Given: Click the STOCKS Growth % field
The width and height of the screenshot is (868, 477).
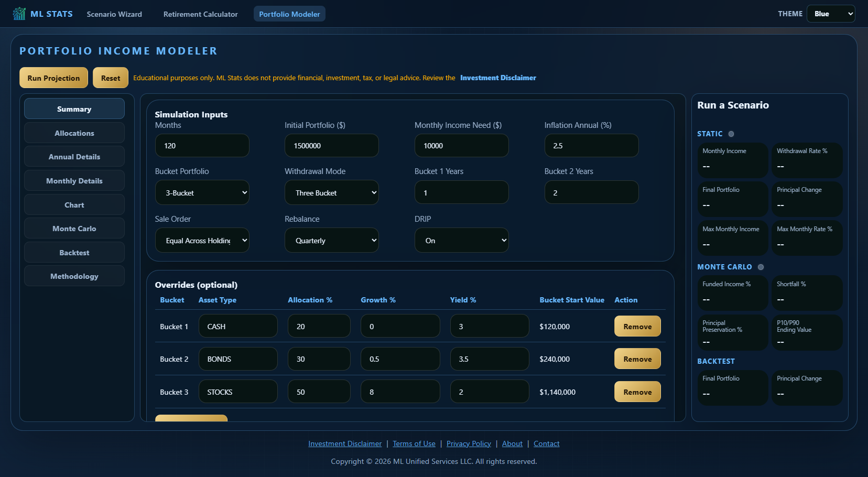Looking at the screenshot, I should pos(400,392).
